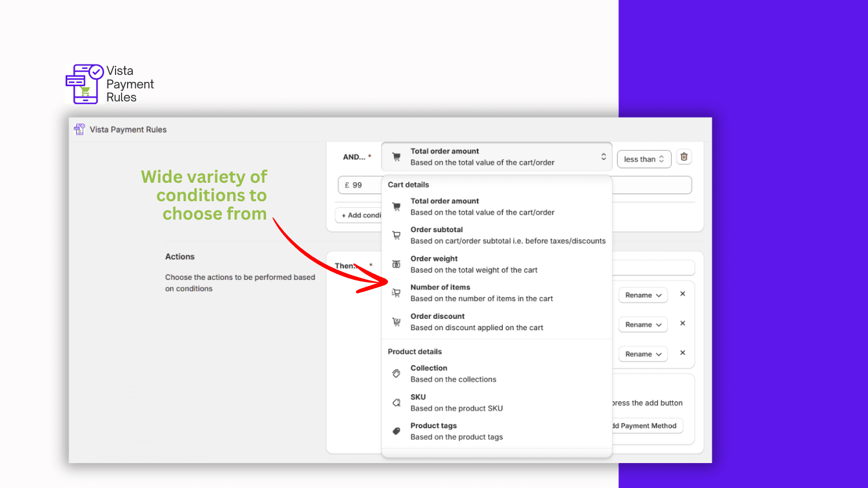Click the tag icon beside Product tags
The image size is (868, 488).
397,432
